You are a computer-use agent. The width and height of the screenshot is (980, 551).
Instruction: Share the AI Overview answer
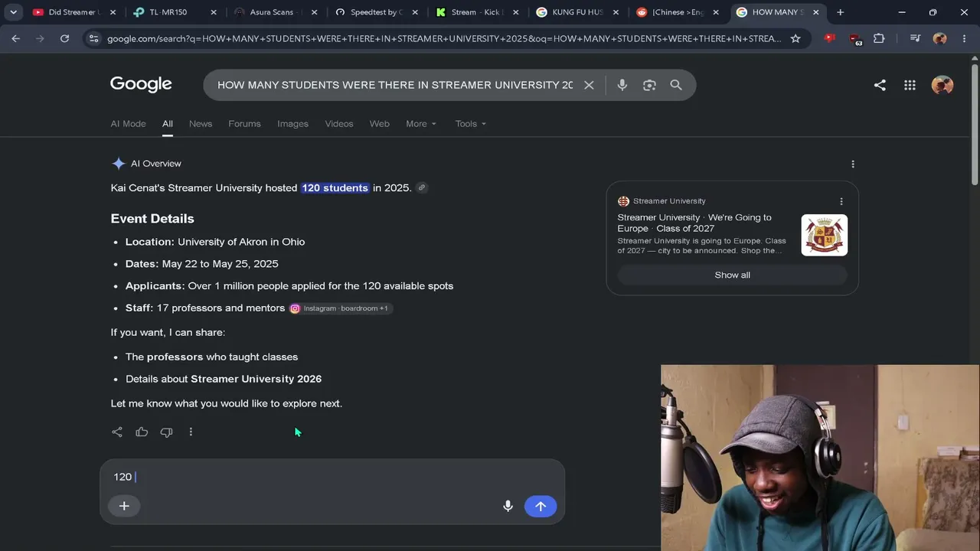(117, 432)
